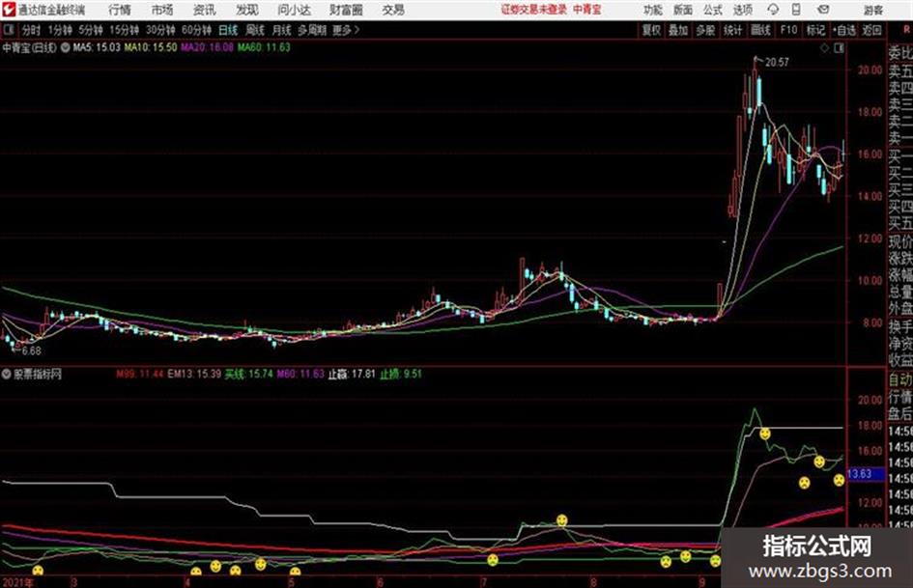Select the 日线 daily timeframe
Image resolution: width=913 pixels, height=588 pixels.
(x=228, y=30)
